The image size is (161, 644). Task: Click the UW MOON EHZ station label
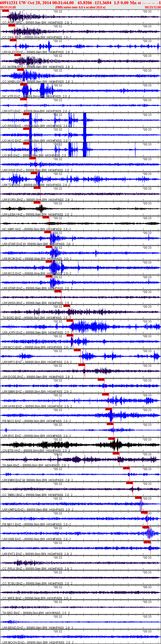(x=13, y=642)
